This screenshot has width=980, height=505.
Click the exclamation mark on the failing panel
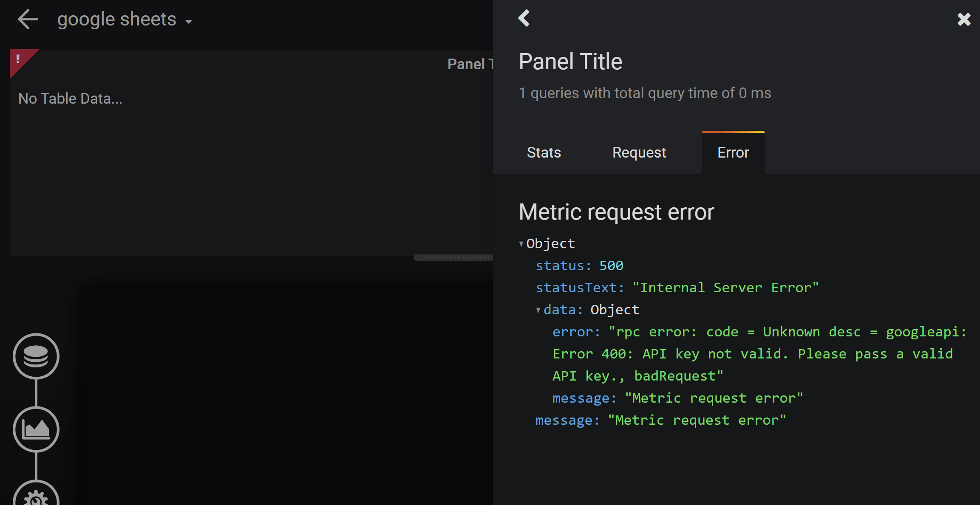point(18,59)
